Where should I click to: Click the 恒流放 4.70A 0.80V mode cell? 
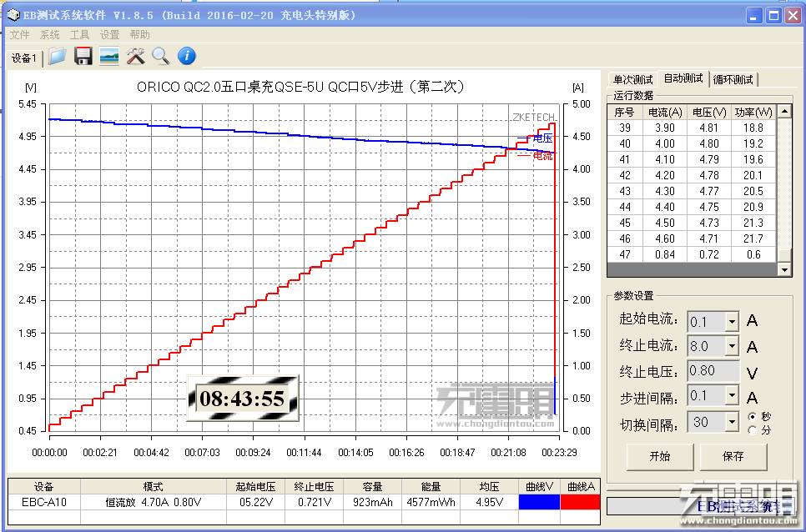[x=154, y=502]
